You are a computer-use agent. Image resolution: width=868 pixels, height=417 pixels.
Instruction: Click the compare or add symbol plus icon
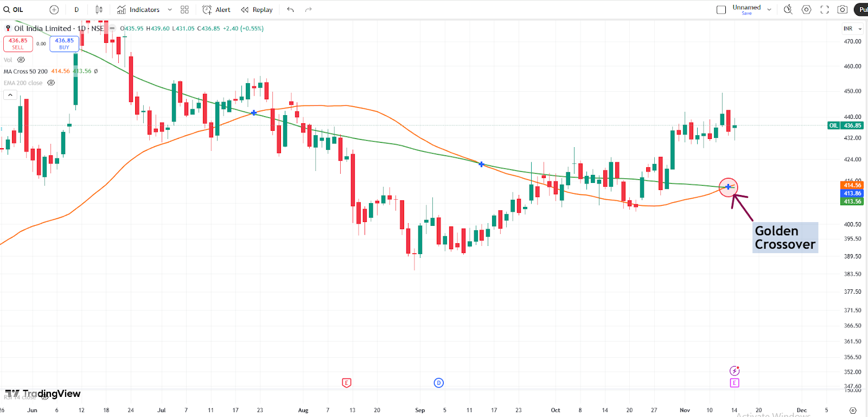(54, 10)
